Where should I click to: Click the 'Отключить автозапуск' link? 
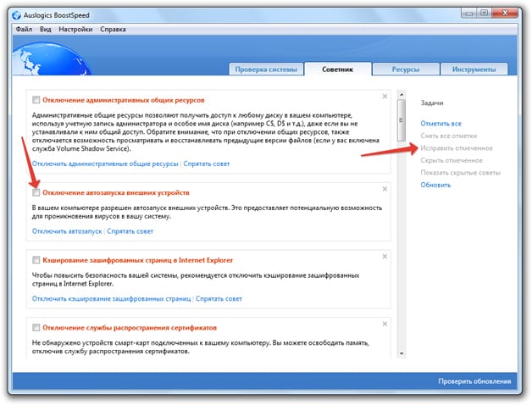point(67,231)
